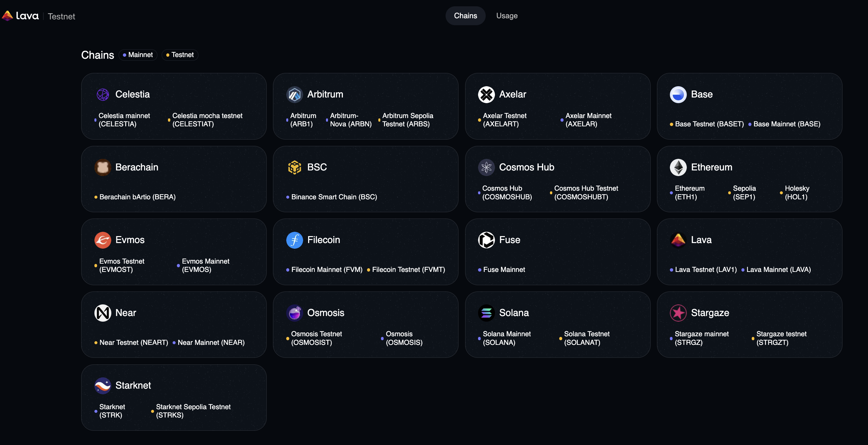The width and height of the screenshot is (868, 445).
Task: Click the Cosmos Hub atom icon
Action: click(x=486, y=167)
